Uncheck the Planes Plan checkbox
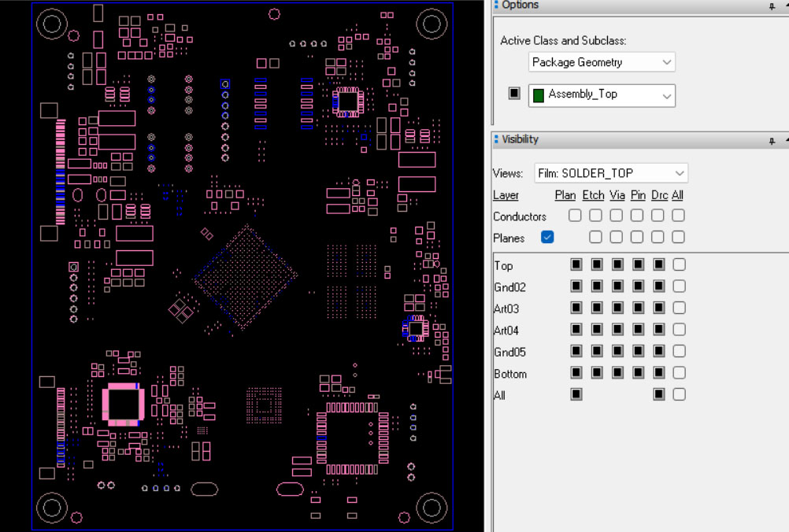 click(547, 237)
